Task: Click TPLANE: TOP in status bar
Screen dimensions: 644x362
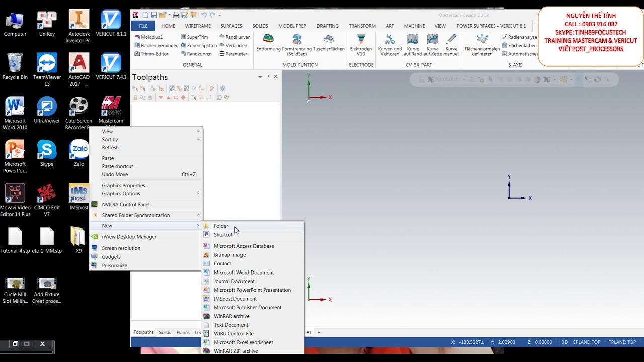Action: (622, 342)
